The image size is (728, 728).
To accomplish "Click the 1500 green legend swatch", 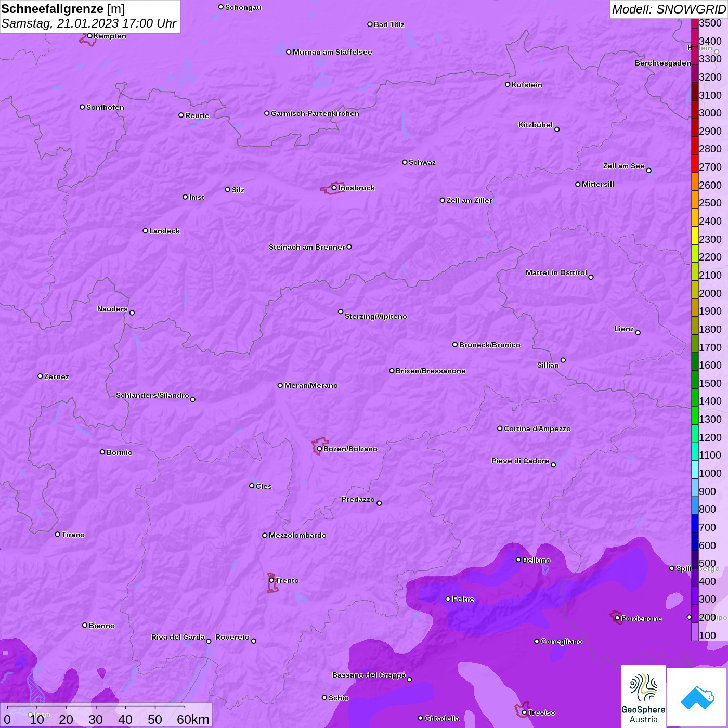I will pyautogui.click(x=695, y=379).
